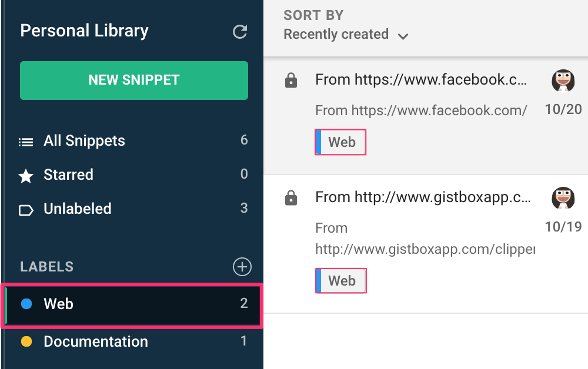The image size is (588, 369).
Task: Show All Snippets
Action: (x=84, y=141)
